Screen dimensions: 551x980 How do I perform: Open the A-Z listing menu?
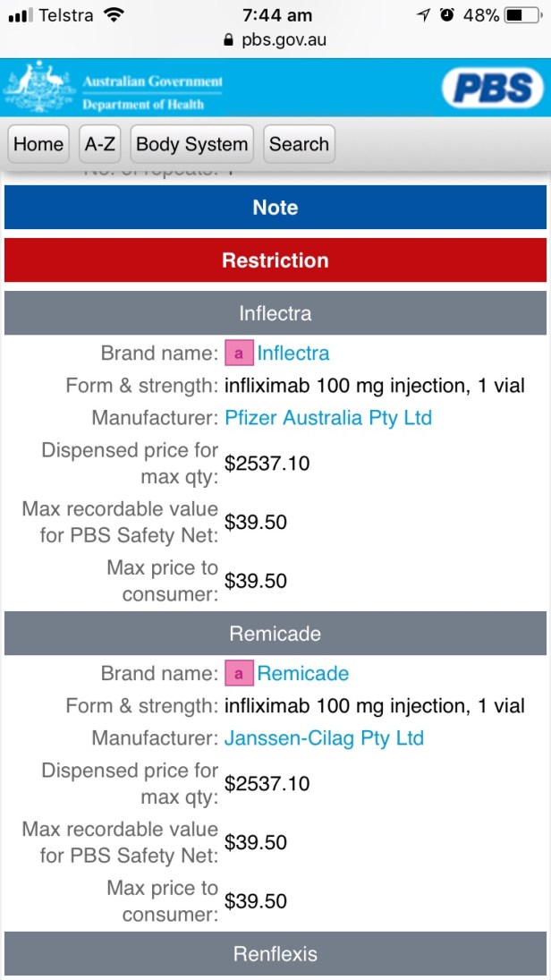click(99, 144)
